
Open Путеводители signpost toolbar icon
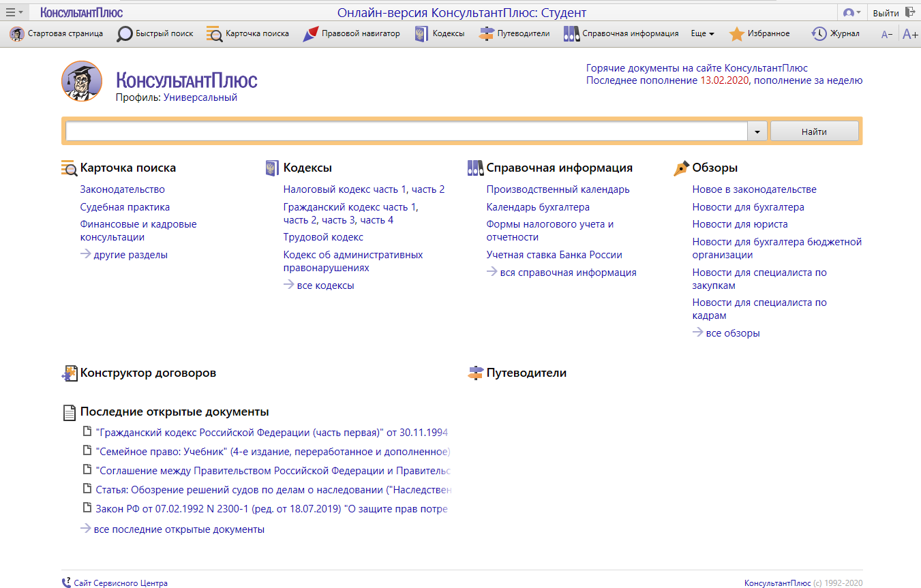point(486,33)
